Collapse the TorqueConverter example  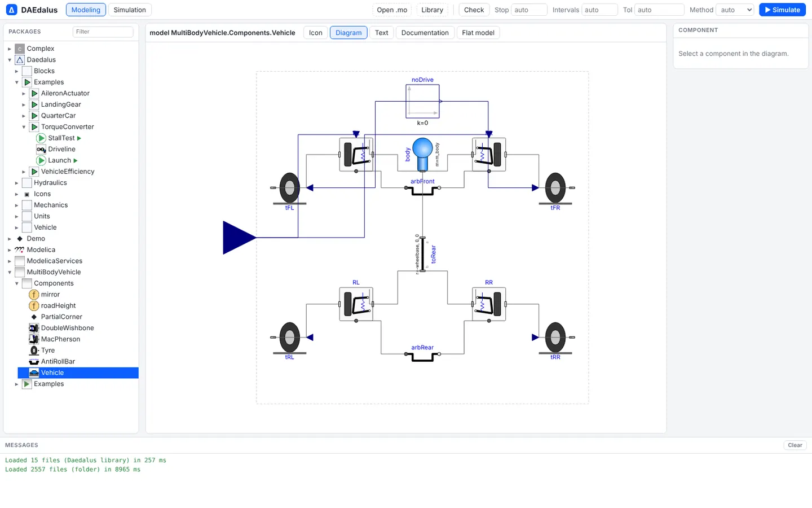coord(24,127)
